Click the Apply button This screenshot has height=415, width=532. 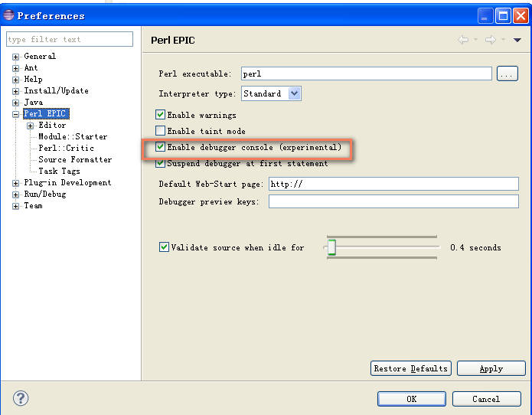491,368
